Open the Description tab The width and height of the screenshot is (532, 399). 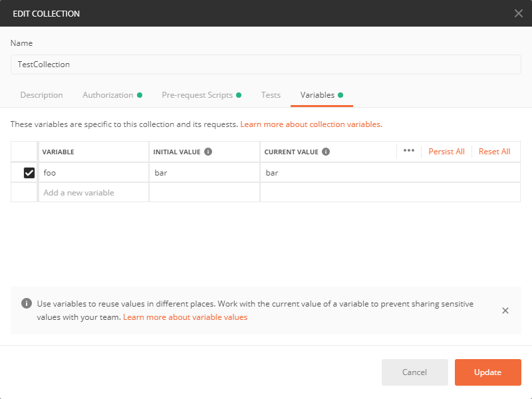click(x=41, y=94)
